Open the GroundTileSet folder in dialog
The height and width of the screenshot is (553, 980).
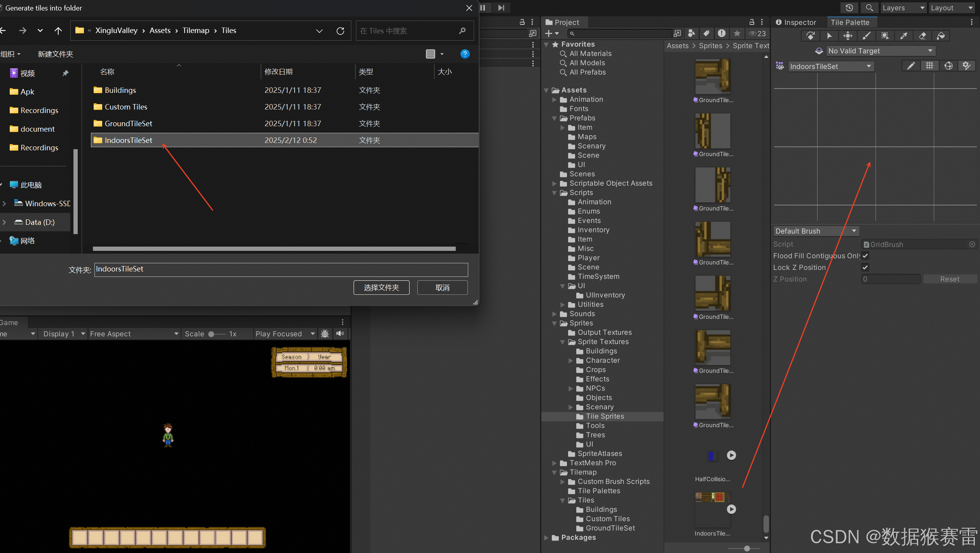point(128,123)
